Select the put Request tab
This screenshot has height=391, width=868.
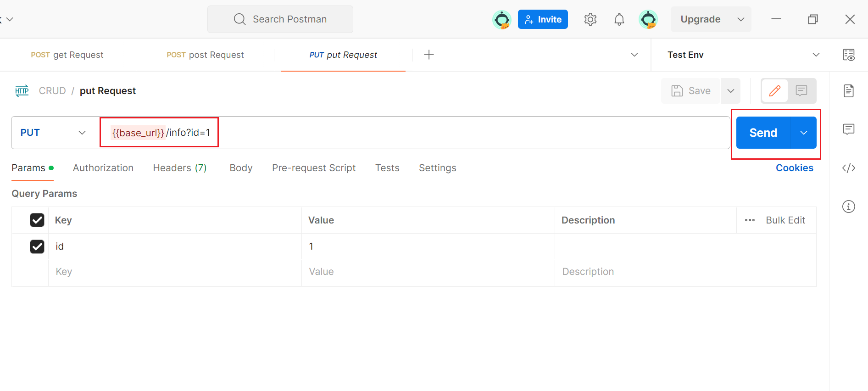[x=343, y=55]
